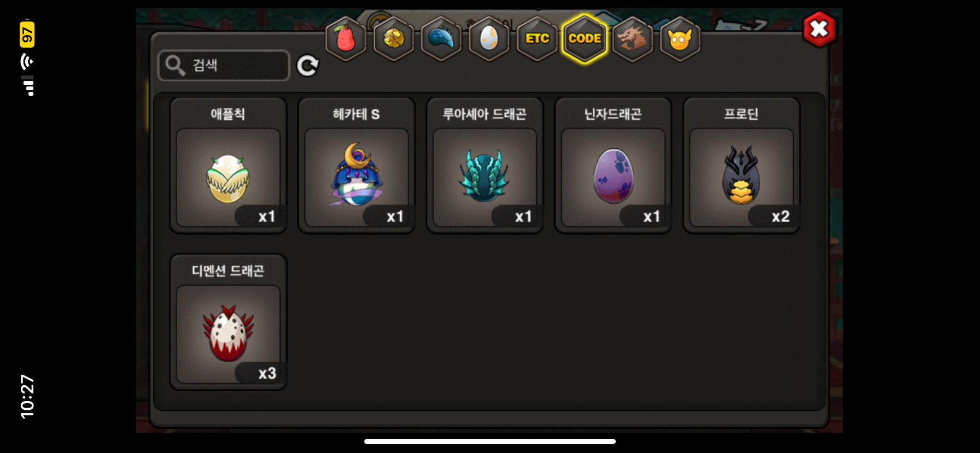Open the brown dragon category tab
The image size is (980, 453).
click(x=633, y=39)
